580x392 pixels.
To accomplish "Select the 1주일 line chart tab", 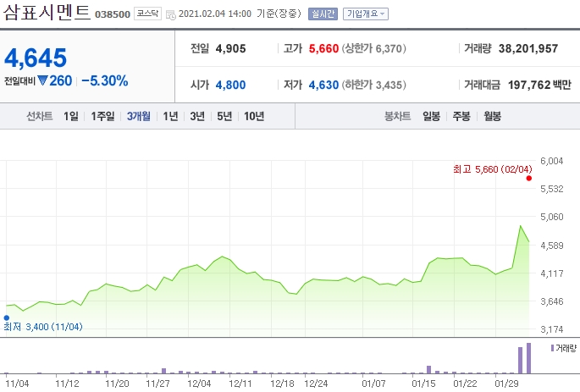I will pyautogui.click(x=102, y=116).
